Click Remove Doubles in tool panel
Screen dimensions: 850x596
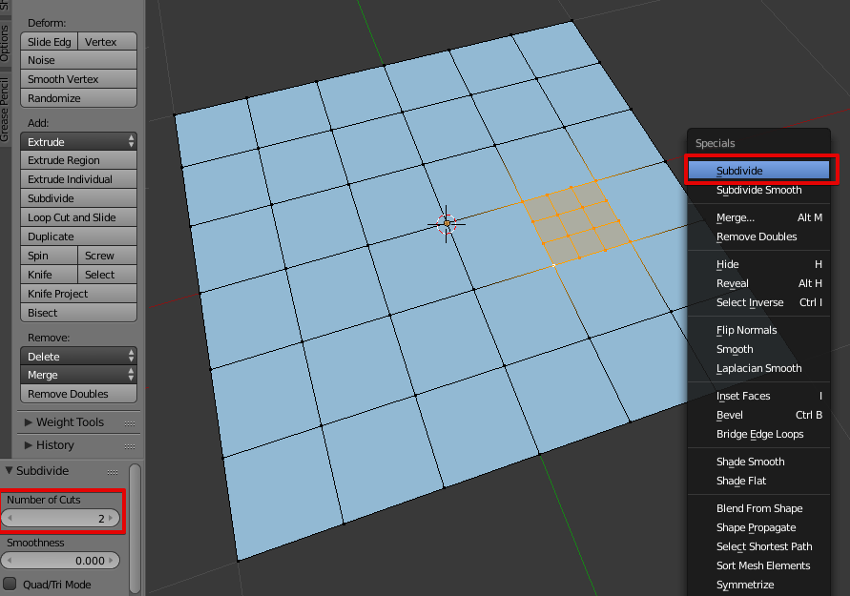(79, 394)
